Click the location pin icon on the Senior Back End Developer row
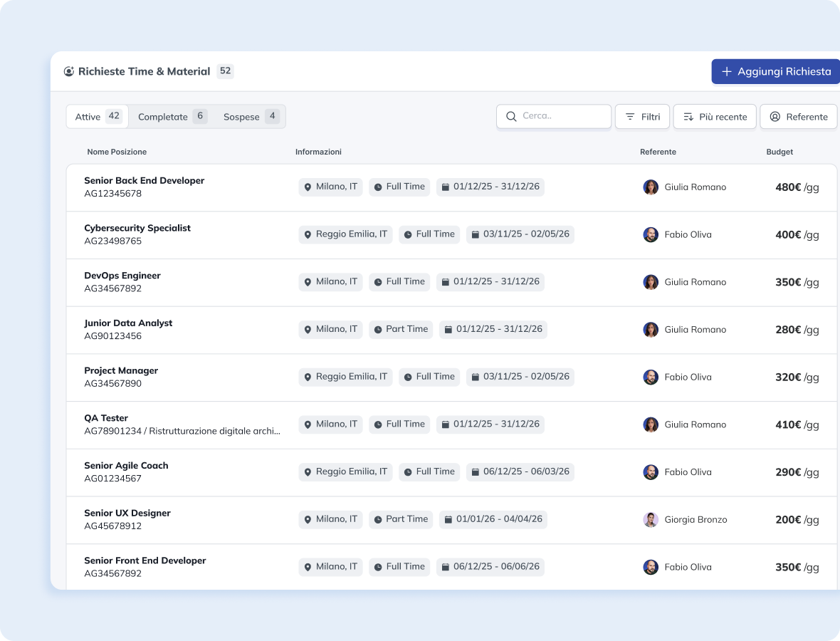 pos(308,187)
